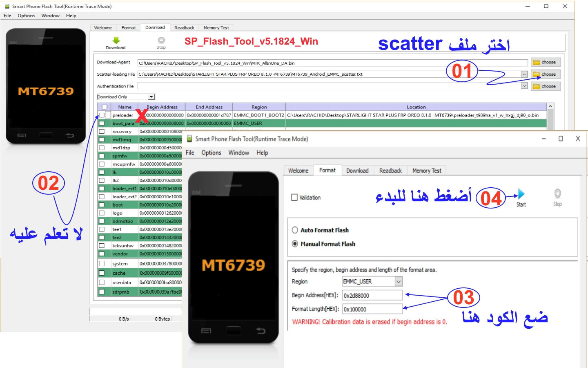Open the Region EMMC_USER dropdown
Screen dimensions: 588x368
coord(399,282)
